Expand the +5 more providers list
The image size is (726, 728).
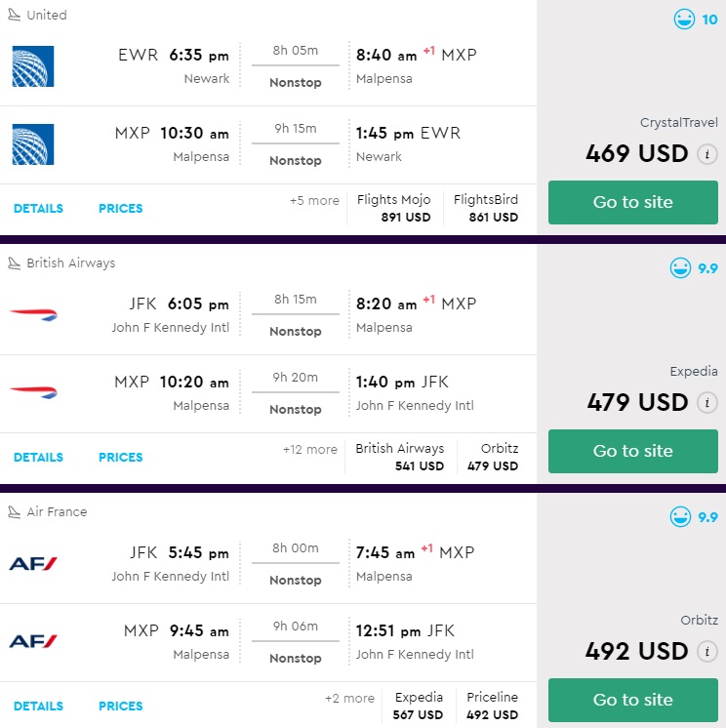pyautogui.click(x=314, y=201)
